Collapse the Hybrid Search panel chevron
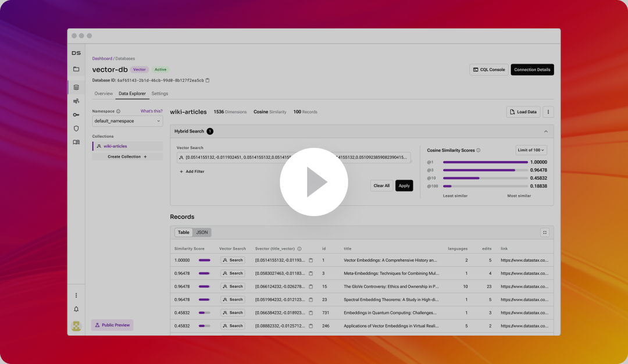This screenshot has width=628, height=364. pyautogui.click(x=545, y=131)
